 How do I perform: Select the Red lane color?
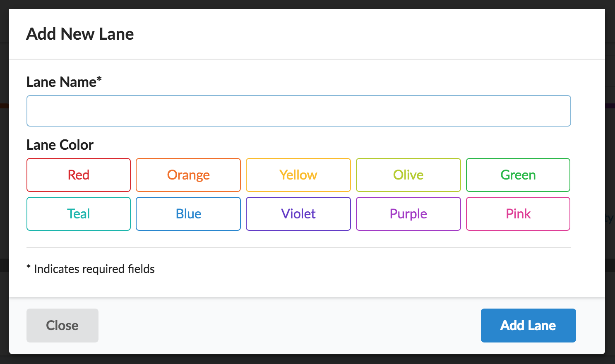coord(79,175)
